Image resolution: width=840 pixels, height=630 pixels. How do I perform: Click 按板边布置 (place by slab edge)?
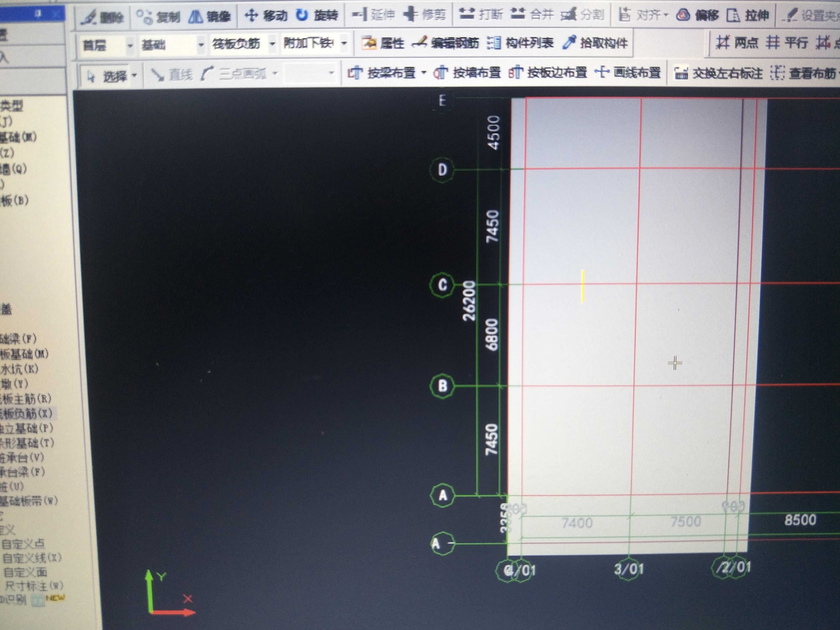tap(548, 72)
